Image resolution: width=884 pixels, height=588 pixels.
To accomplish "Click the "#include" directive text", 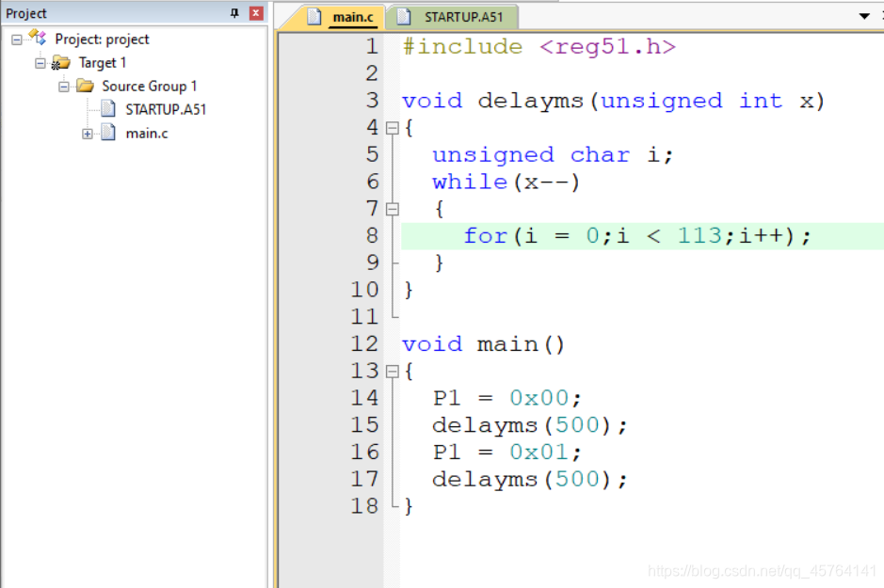I will (x=462, y=47).
